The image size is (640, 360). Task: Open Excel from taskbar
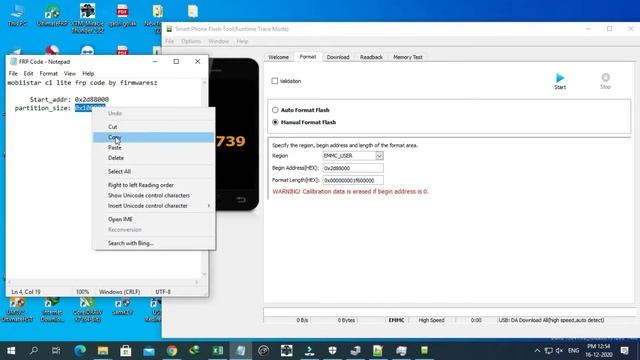(x=218, y=350)
